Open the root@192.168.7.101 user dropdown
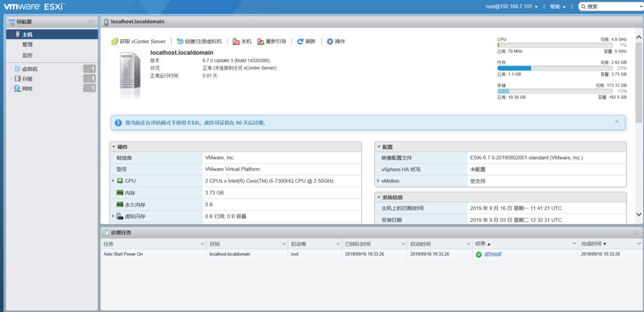644x312 pixels. (x=512, y=7)
